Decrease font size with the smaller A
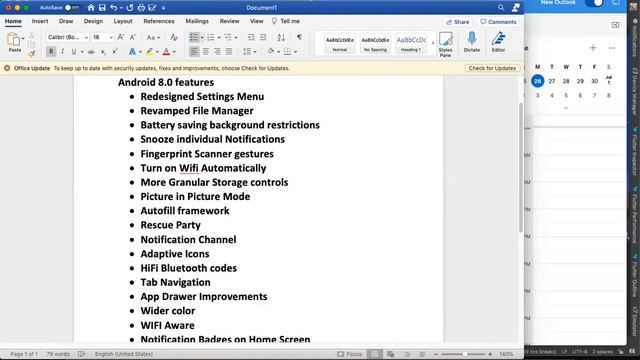This screenshot has height=360, width=640. point(133,37)
